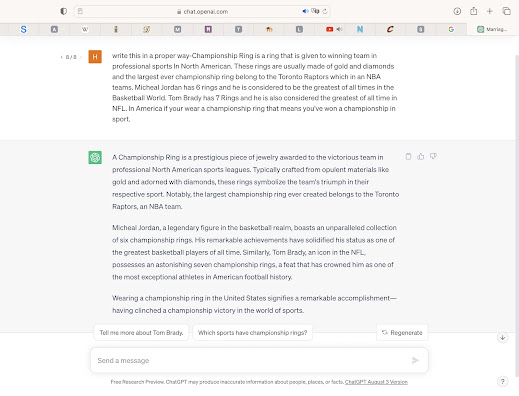
Task: Give thumbs up to the response
Action: click(x=421, y=156)
